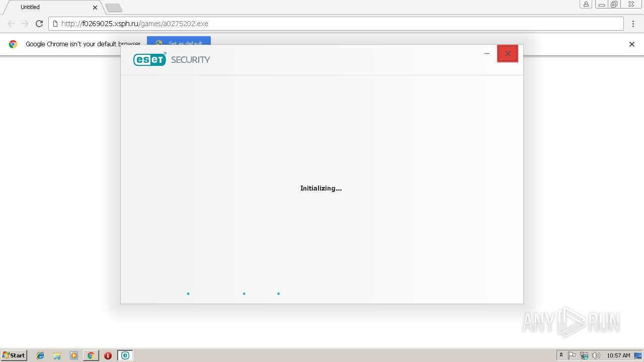Viewport: 644px width, 362px height.
Task: Restore down the Chrome window
Action: [x=614, y=5]
